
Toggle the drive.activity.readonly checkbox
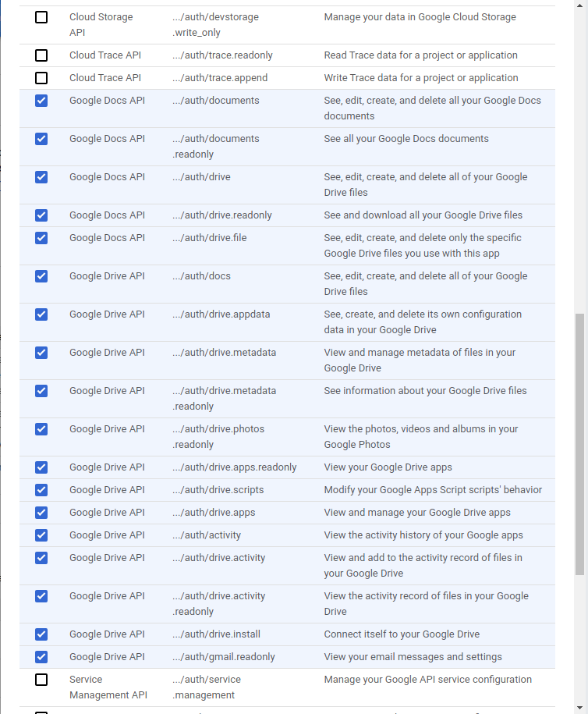41,596
